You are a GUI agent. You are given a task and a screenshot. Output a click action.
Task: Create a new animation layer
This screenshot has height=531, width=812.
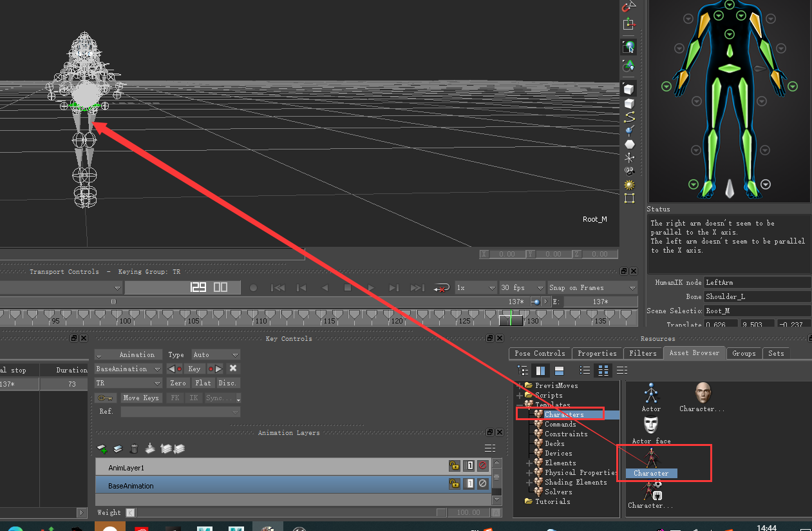tap(102, 449)
